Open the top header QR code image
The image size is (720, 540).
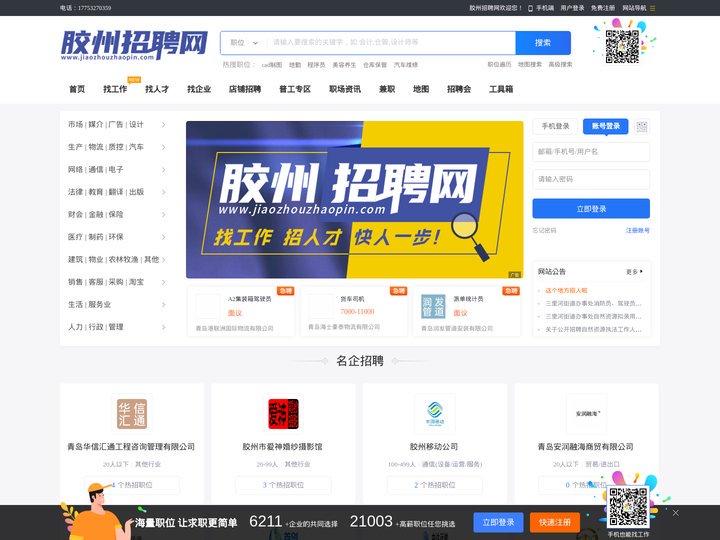click(622, 46)
